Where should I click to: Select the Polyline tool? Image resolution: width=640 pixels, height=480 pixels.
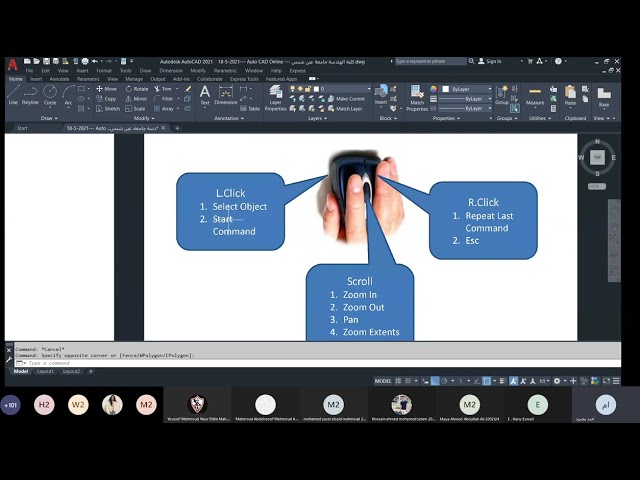click(x=30, y=95)
